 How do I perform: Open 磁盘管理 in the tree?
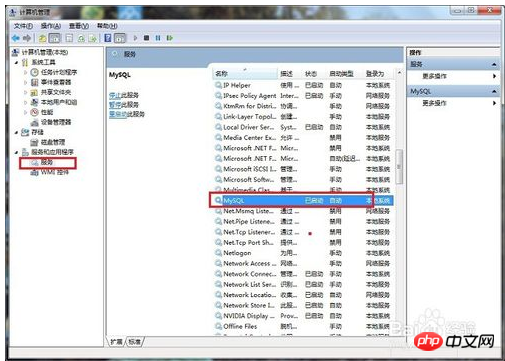48,142
